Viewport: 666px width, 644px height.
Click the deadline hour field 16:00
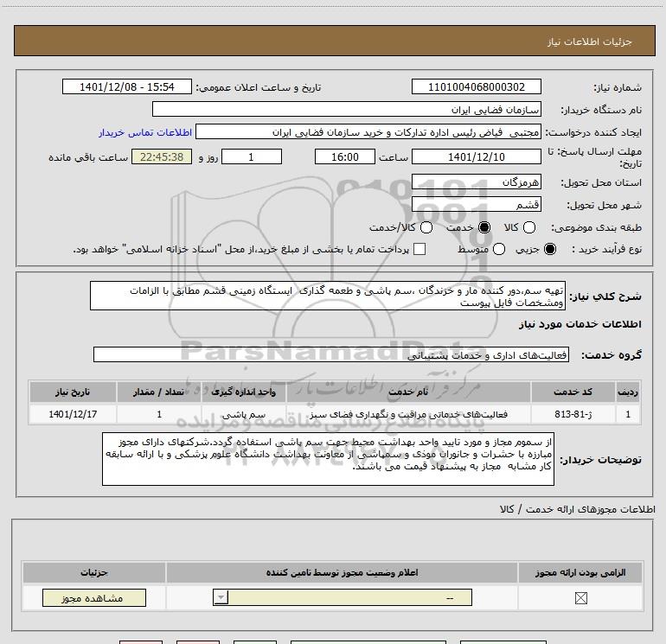pyautogui.click(x=345, y=156)
